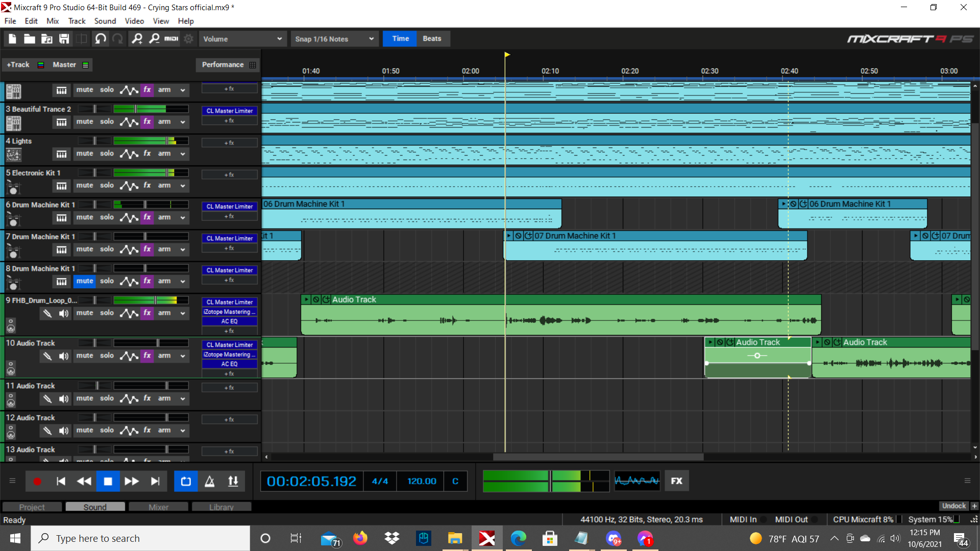The width and height of the screenshot is (980, 551).
Task: Expand arm options arrow on 10 Audio Track
Action: coord(183,356)
